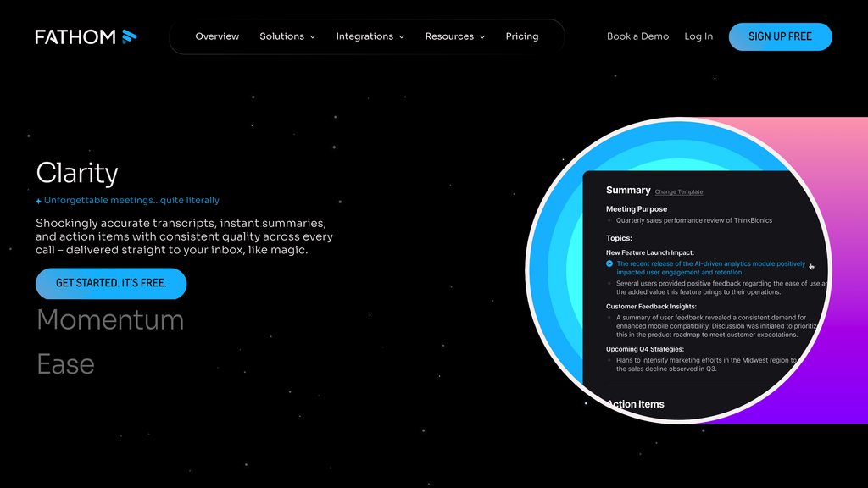
Task: Click the sparkle icon beside Unforgettable meetings
Action: [x=39, y=202]
